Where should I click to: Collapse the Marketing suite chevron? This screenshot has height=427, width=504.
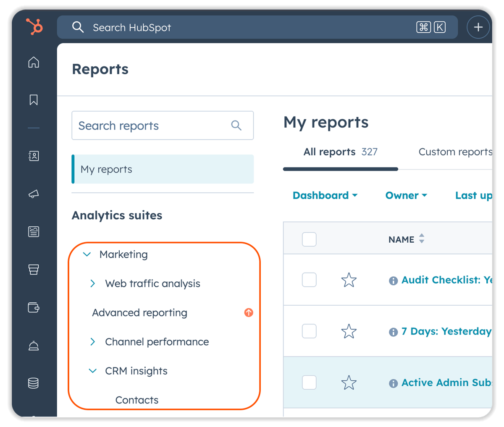click(x=87, y=254)
